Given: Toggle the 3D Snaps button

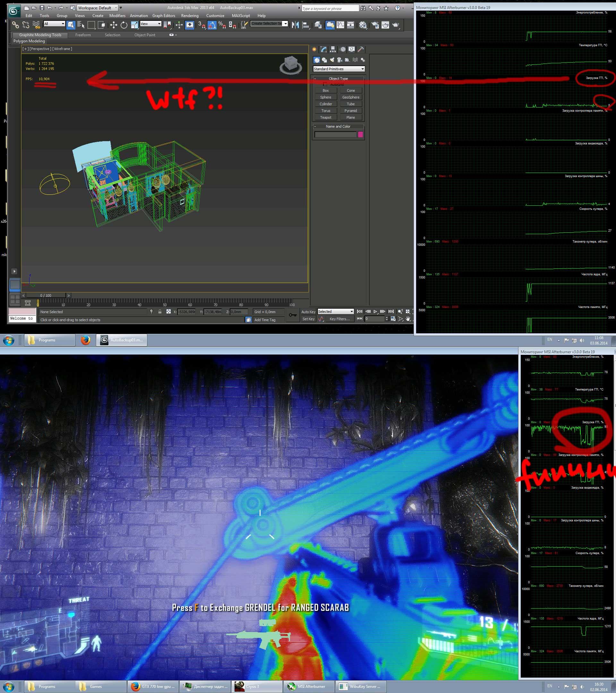Looking at the screenshot, I should 202,25.
